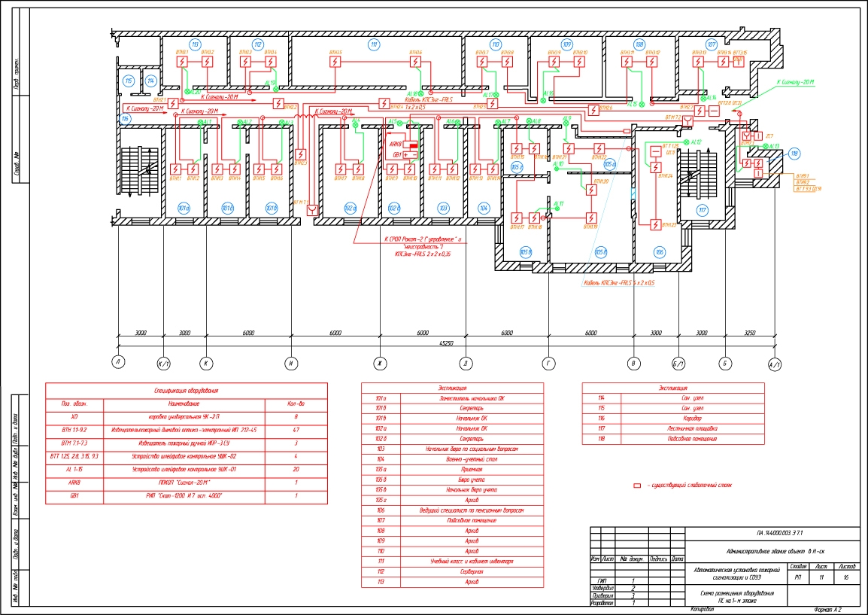Click detector symbol BTH3.5 in room 111
The image size is (868, 615).
pyautogui.click(x=335, y=62)
